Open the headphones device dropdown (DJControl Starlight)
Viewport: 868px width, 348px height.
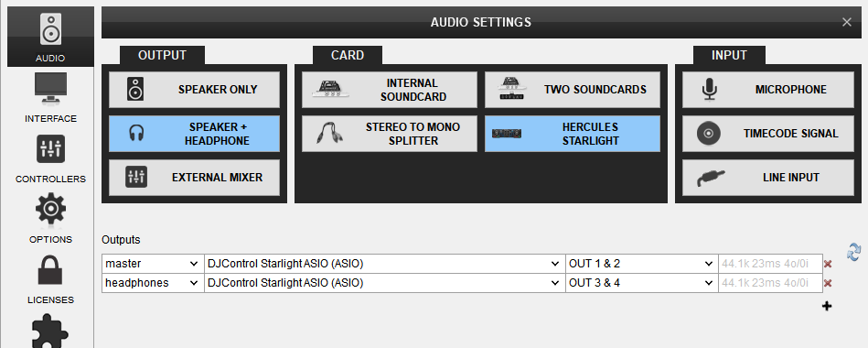click(x=385, y=283)
